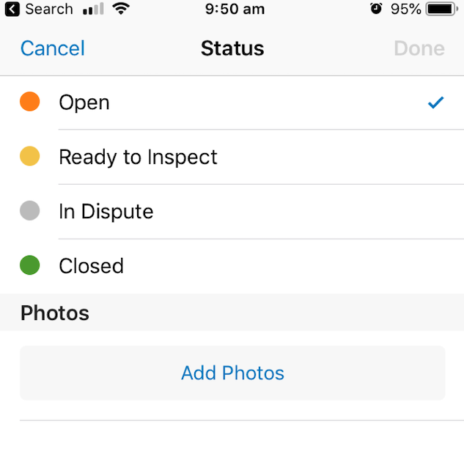Add Photos to this item

[x=232, y=373]
